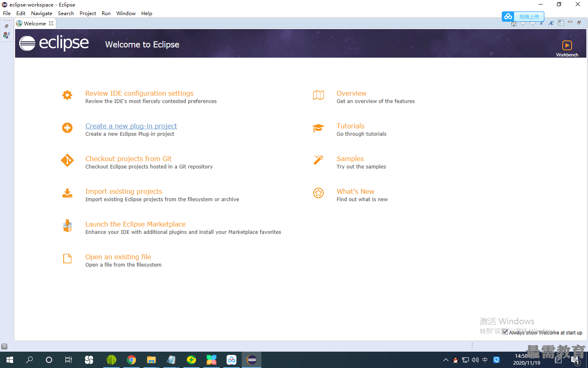Click the volume icon in the system tray
This screenshot has height=368, width=588.
475,360
